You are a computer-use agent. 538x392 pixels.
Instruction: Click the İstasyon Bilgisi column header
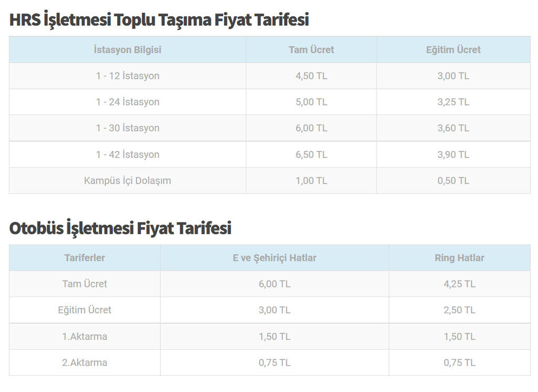coord(128,50)
